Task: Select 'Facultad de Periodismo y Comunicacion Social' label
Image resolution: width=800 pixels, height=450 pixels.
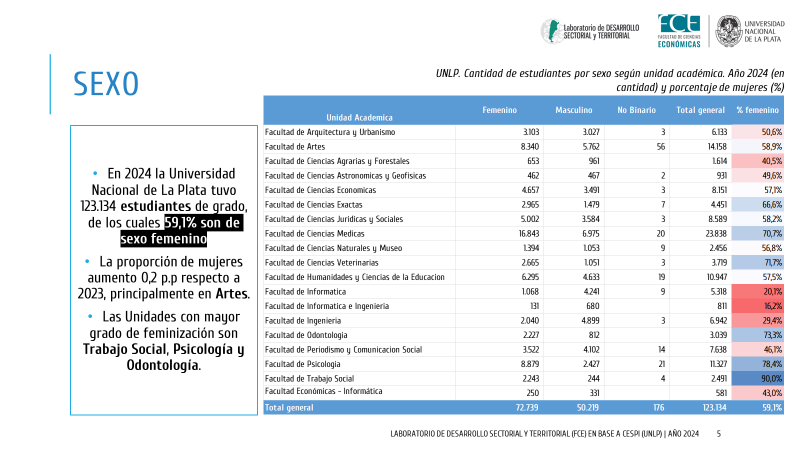Action: coord(343,350)
